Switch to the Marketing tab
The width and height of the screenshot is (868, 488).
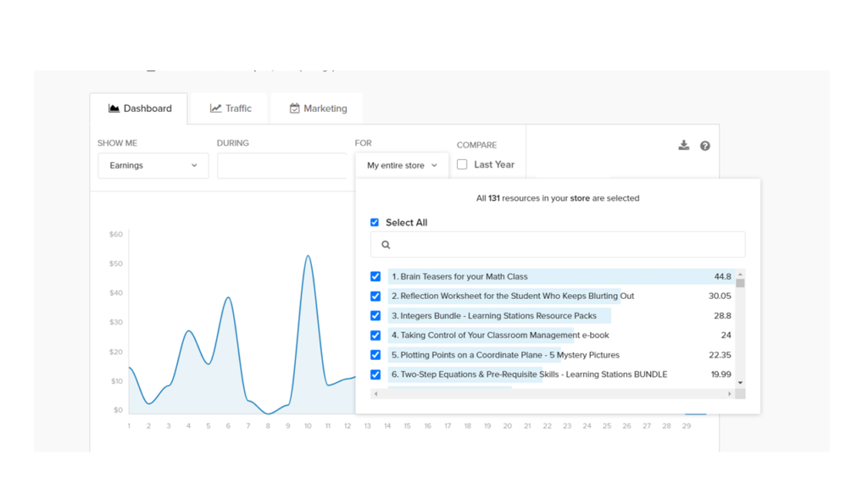tap(318, 108)
